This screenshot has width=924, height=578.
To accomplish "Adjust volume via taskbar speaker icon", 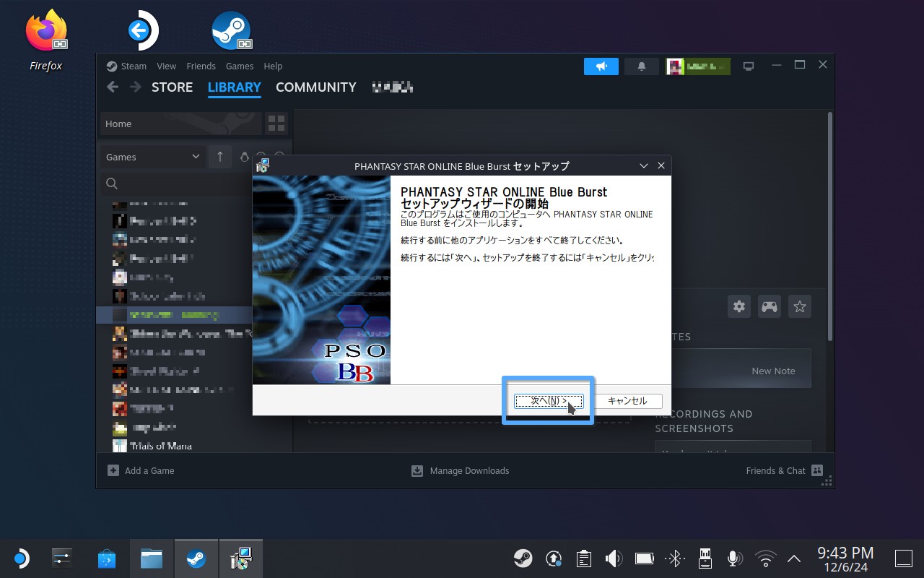I will tap(613, 558).
